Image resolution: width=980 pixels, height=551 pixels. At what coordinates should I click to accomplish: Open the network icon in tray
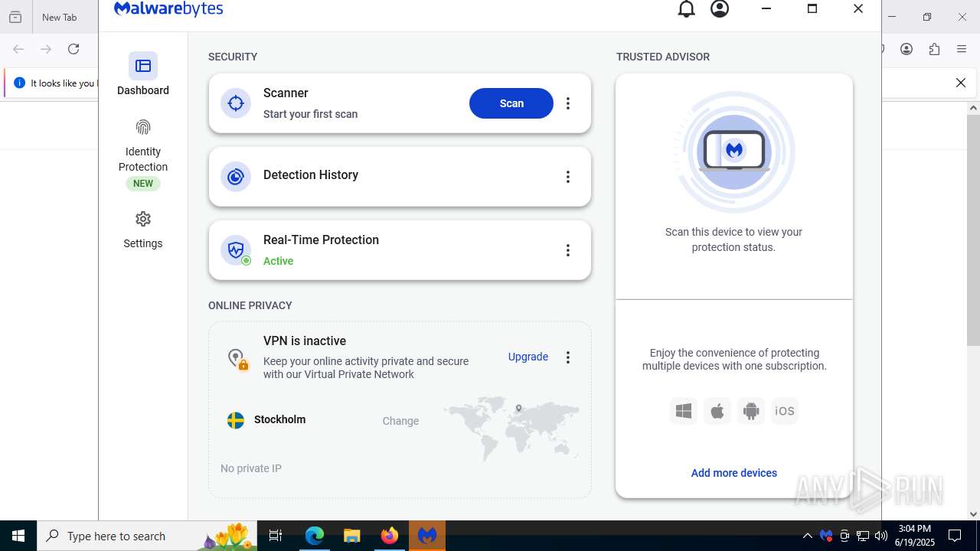point(862,536)
